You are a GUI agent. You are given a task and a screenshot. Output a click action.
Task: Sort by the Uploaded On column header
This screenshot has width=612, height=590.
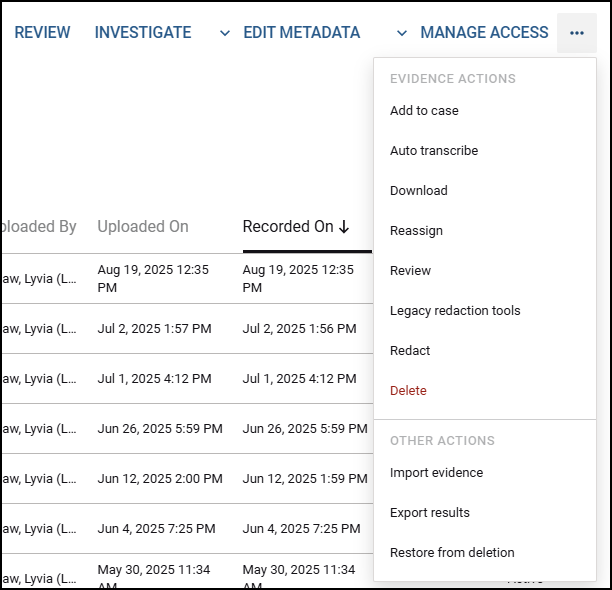pyautogui.click(x=143, y=227)
